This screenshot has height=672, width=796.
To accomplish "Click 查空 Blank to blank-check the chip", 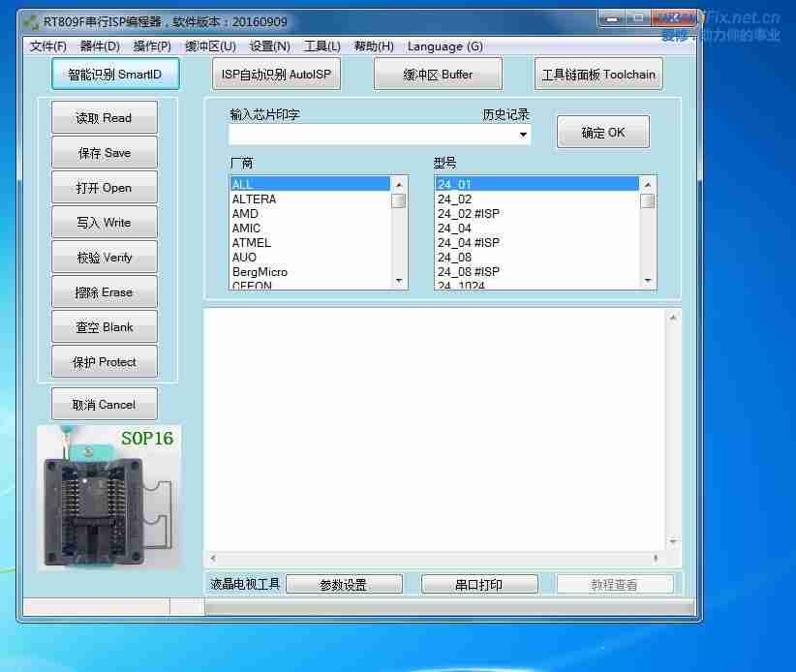I will pos(104,325).
